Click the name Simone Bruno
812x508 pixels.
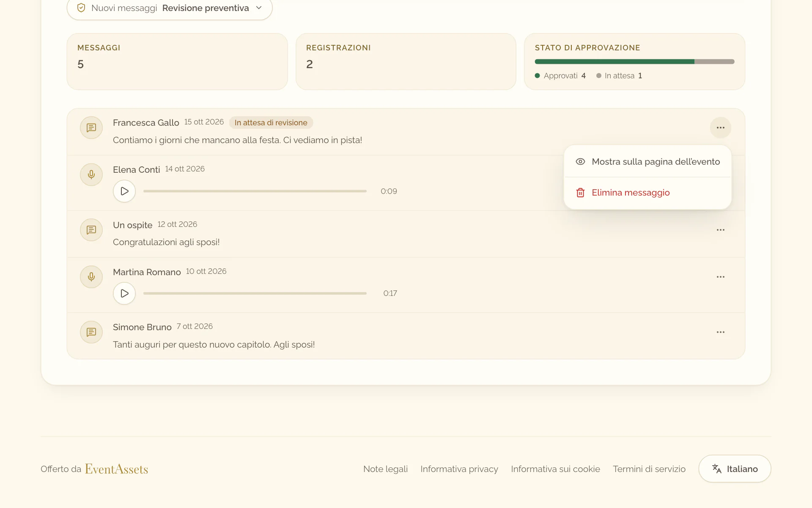point(142,327)
